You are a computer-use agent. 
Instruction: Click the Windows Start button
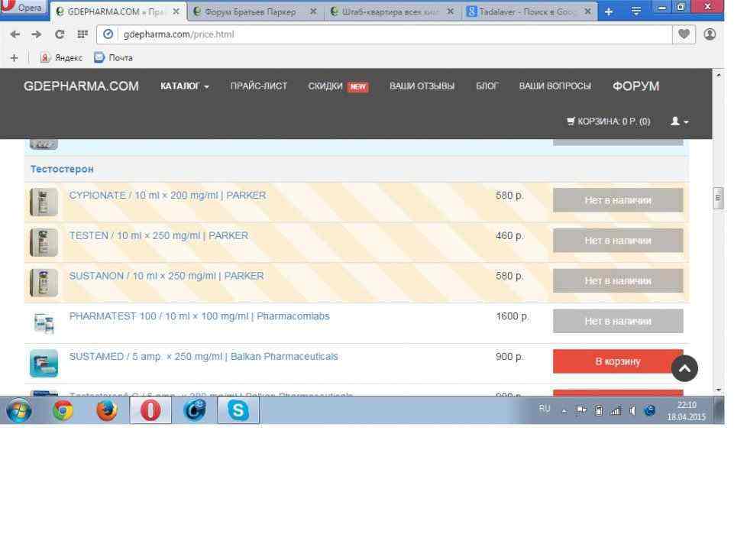pos(19,411)
